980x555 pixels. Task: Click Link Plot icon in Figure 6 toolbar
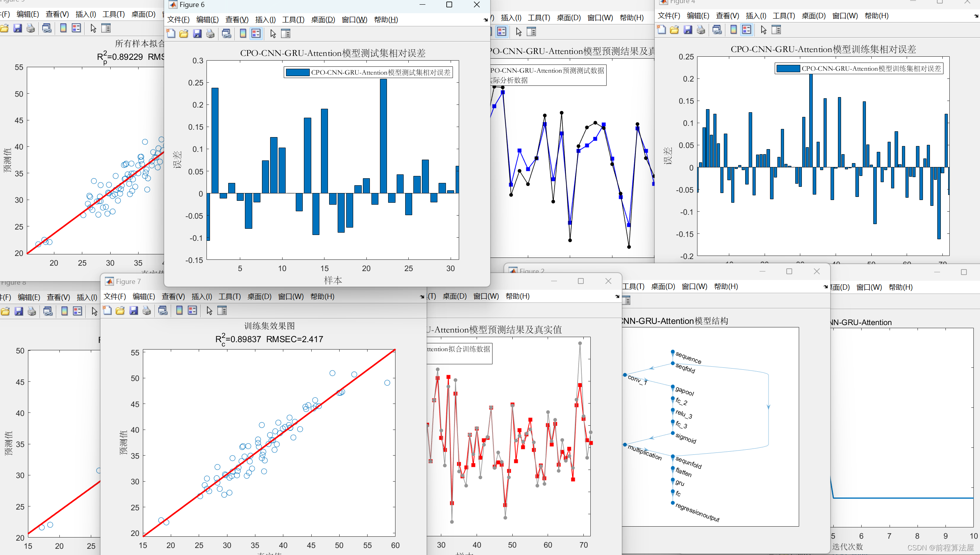pyautogui.click(x=227, y=34)
